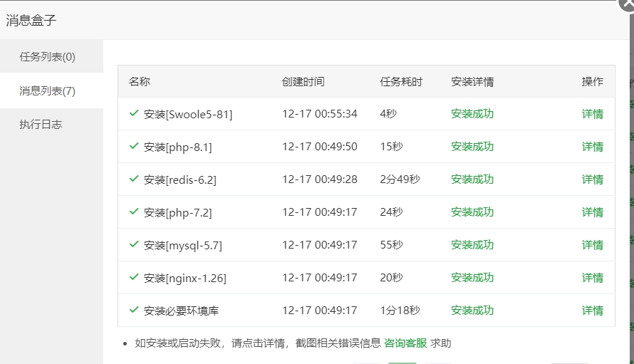Click the green checkmark beside 安装必要环境库

pyautogui.click(x=134, y=310)
